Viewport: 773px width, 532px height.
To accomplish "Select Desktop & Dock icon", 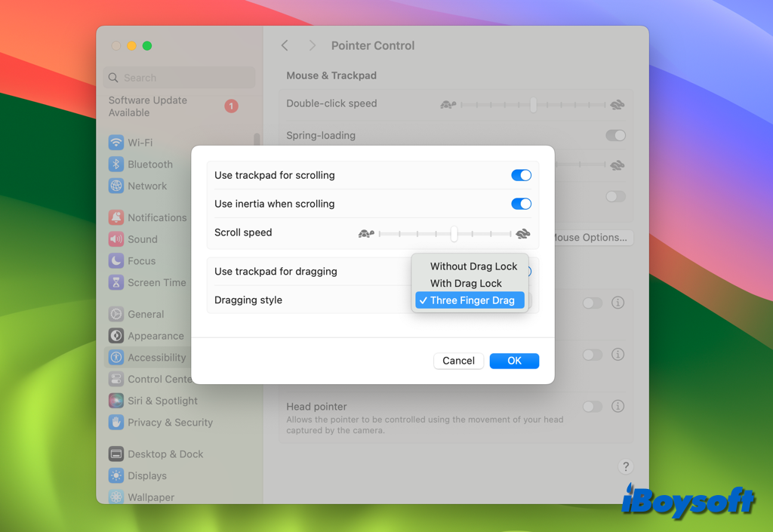I will pos(115,454).
